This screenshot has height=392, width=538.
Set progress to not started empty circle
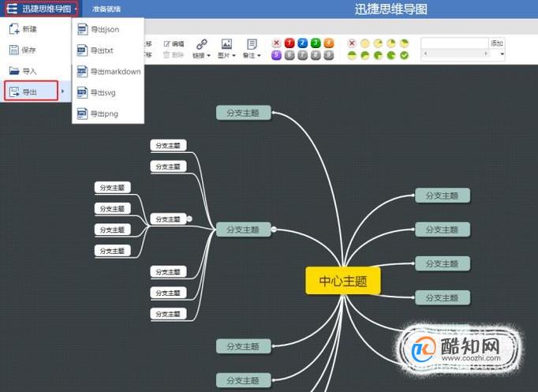[x=364, y=43]
